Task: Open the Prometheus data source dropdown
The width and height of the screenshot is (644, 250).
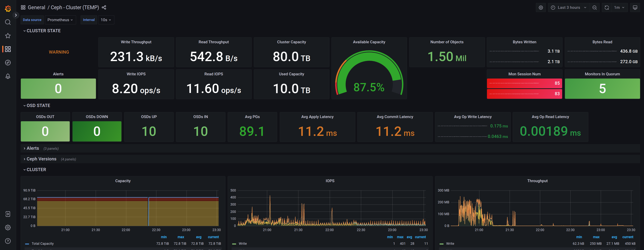Action: point(60,20)
